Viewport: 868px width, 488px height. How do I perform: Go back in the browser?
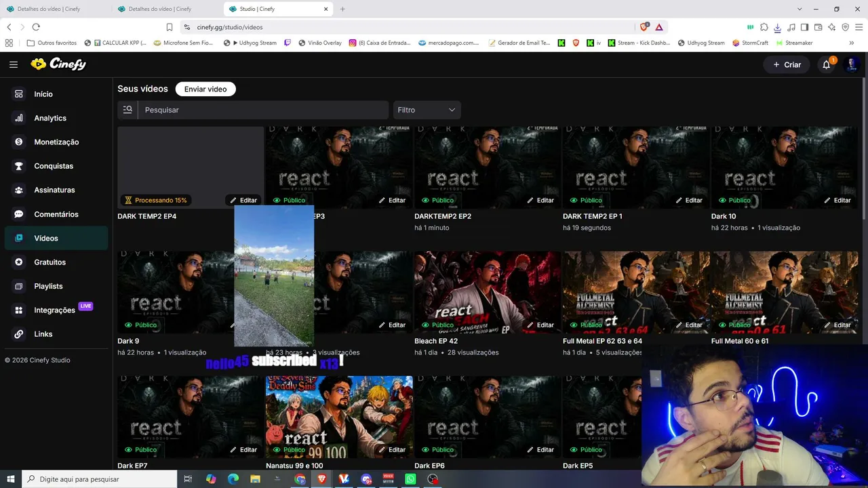(9, 27)
